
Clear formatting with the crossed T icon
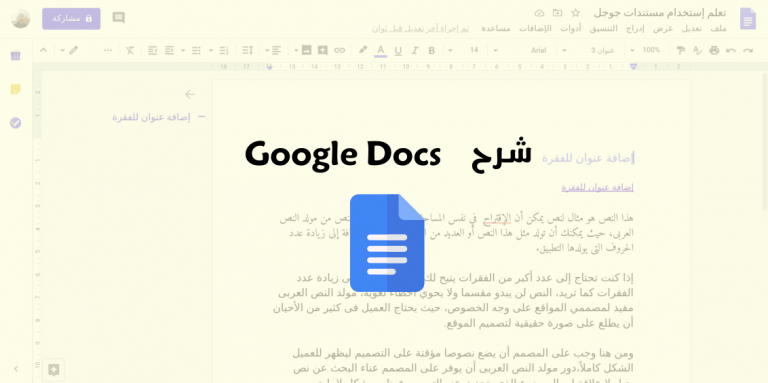[130, 50]
